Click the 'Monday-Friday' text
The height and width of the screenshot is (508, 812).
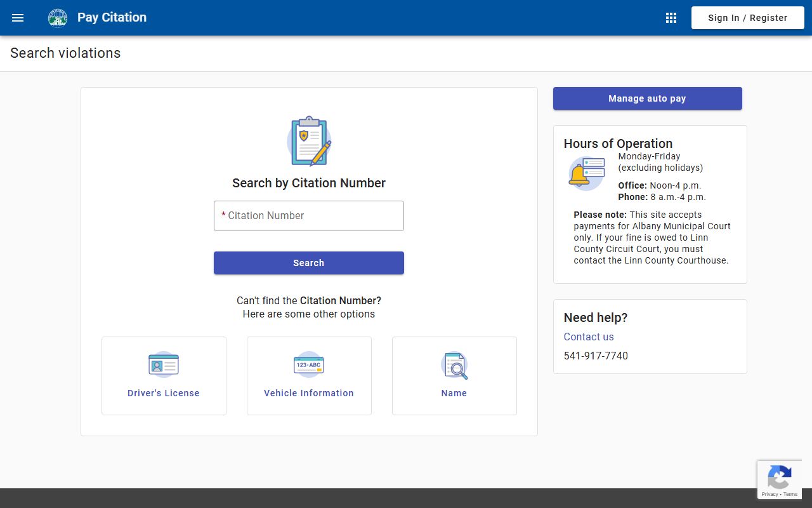[x=649, y=156]
